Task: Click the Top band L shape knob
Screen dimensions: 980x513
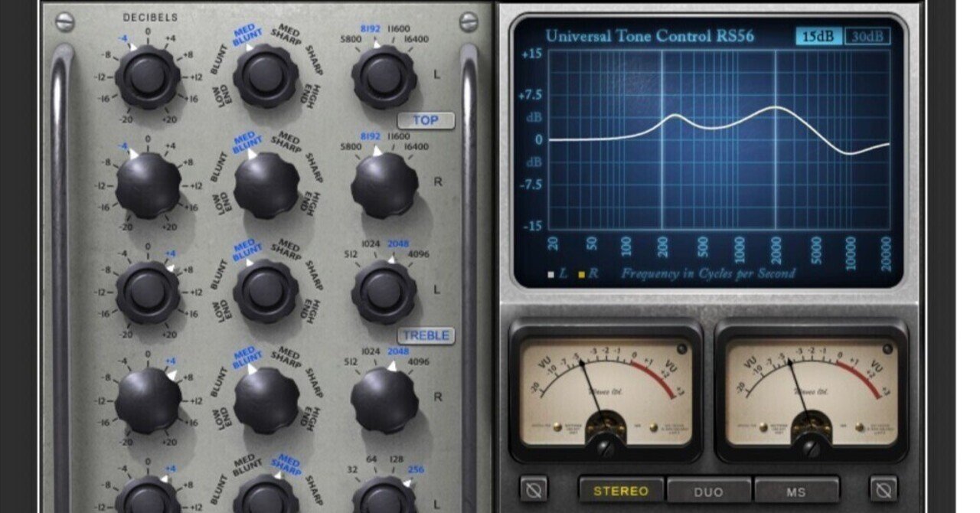Action: click(x=266, y=77)
